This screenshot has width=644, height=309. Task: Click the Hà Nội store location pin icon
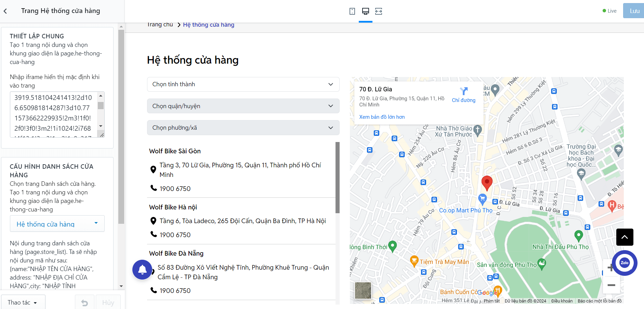pos(154,221)
